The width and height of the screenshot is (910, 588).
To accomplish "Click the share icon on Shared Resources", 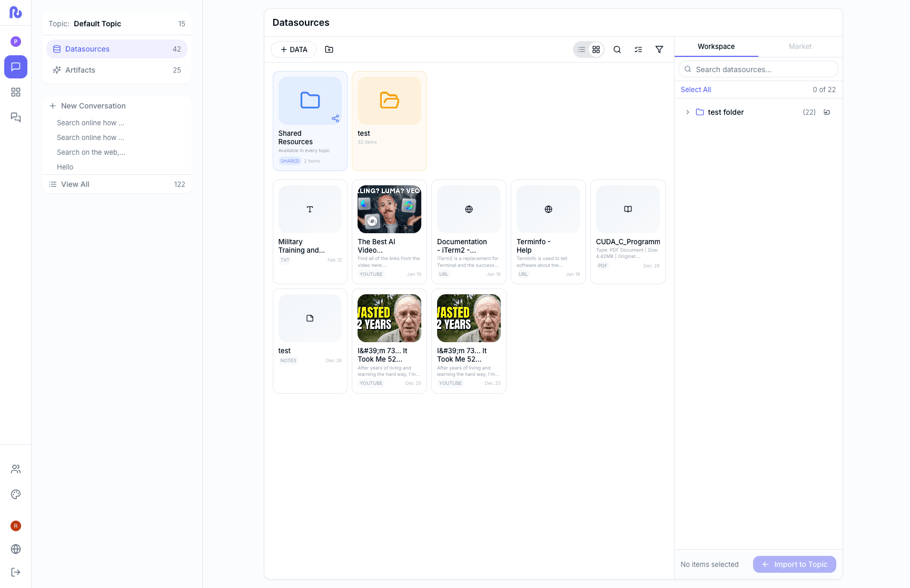I will point(335,118).
